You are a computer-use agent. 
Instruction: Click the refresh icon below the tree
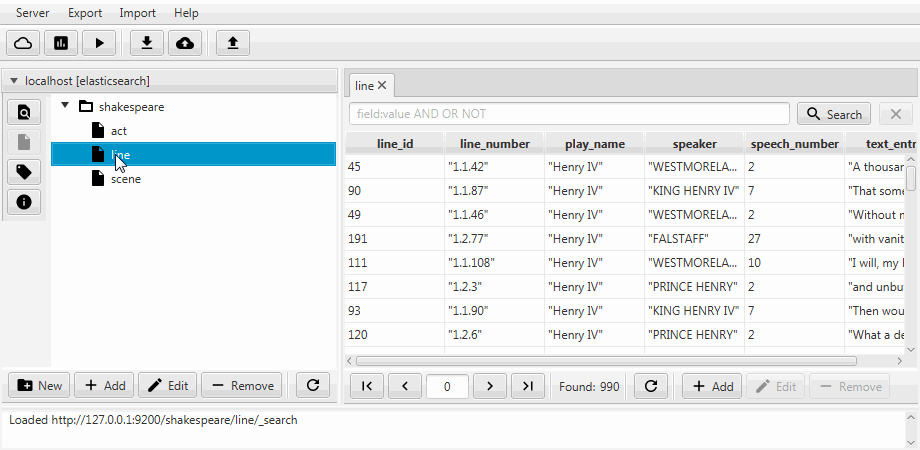click(x=313, y=385)
